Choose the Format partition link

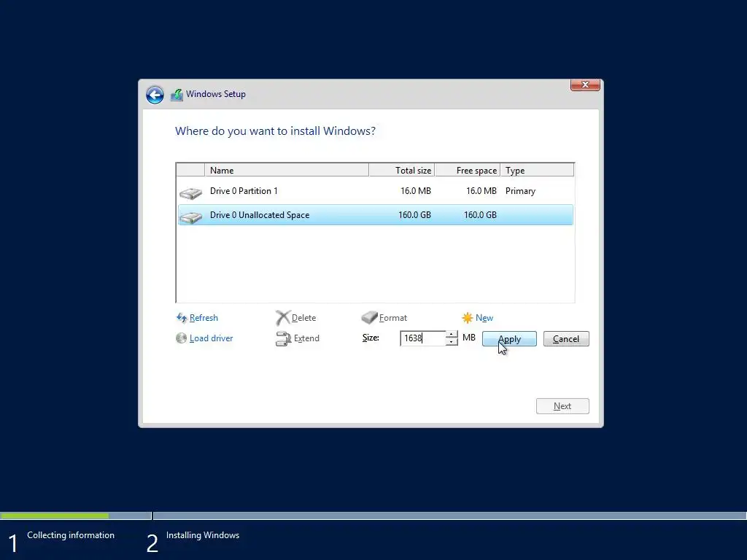coord(393,318)
